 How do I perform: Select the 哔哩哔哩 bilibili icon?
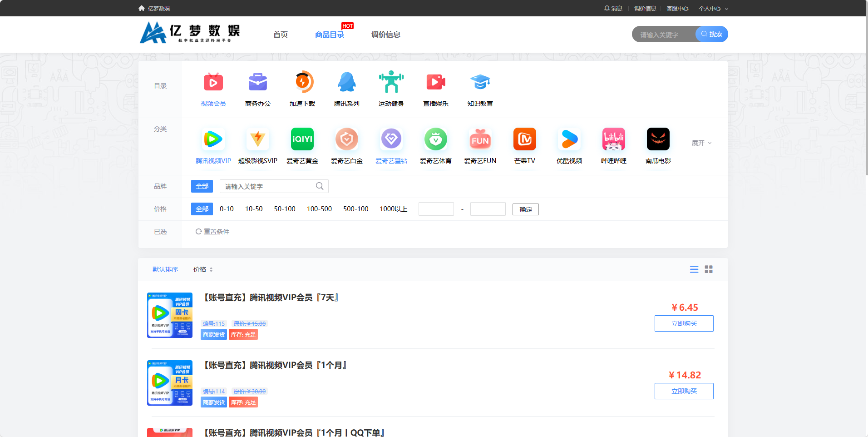click(x=614, y=139)
